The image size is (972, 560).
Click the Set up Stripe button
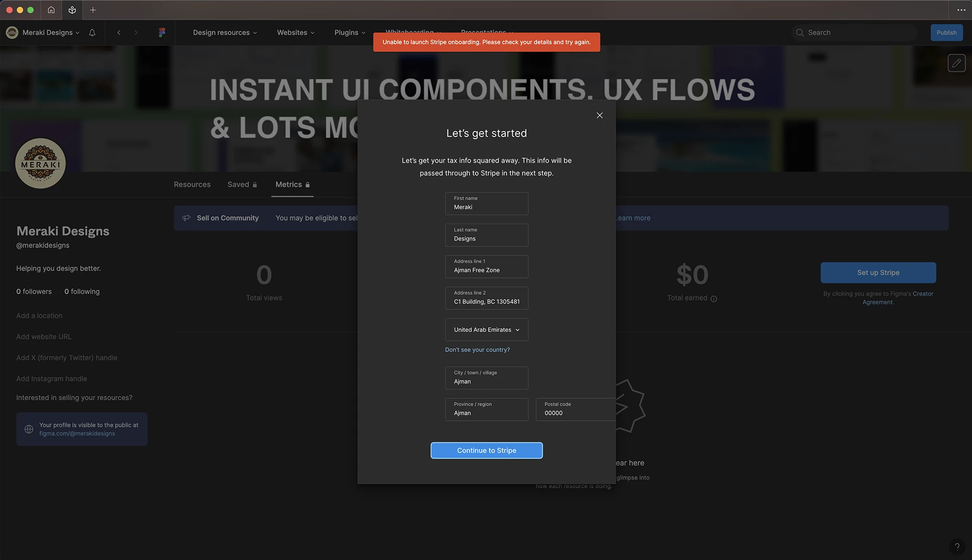(x=878, y=273)
